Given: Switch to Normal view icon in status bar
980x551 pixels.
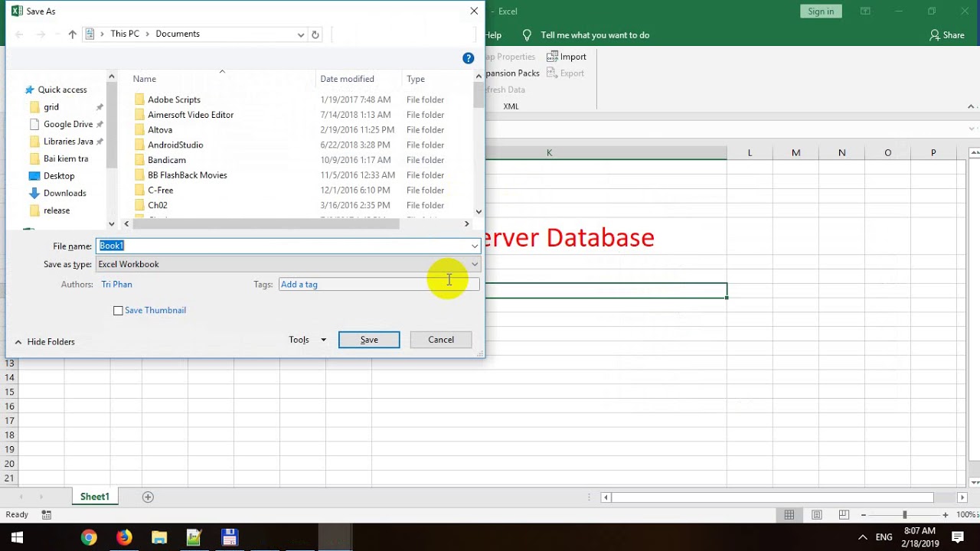Looking at the screenshot, I should point(789,515).
